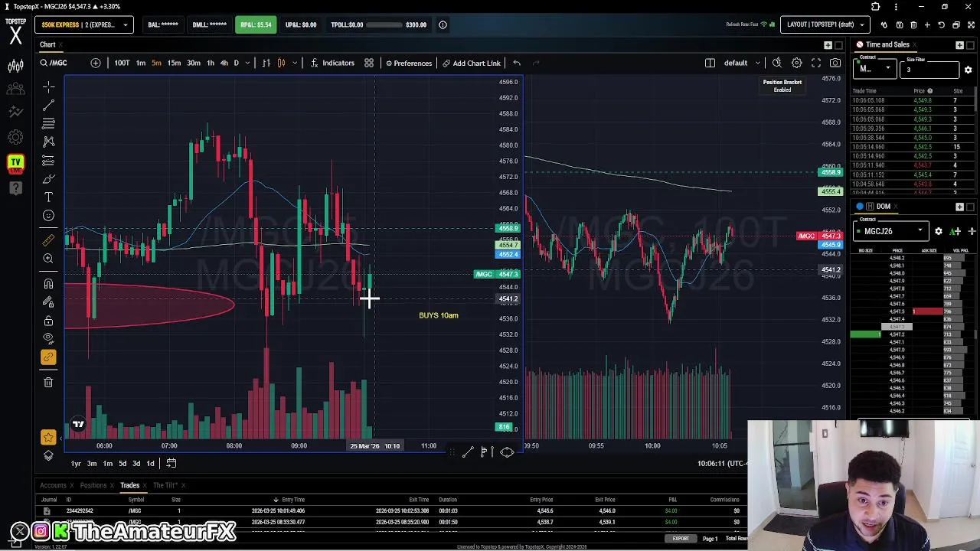This screenshot has height=551, width=980.
Task: Open chart settings gear near camera
Action: click(x=797, y=63)
